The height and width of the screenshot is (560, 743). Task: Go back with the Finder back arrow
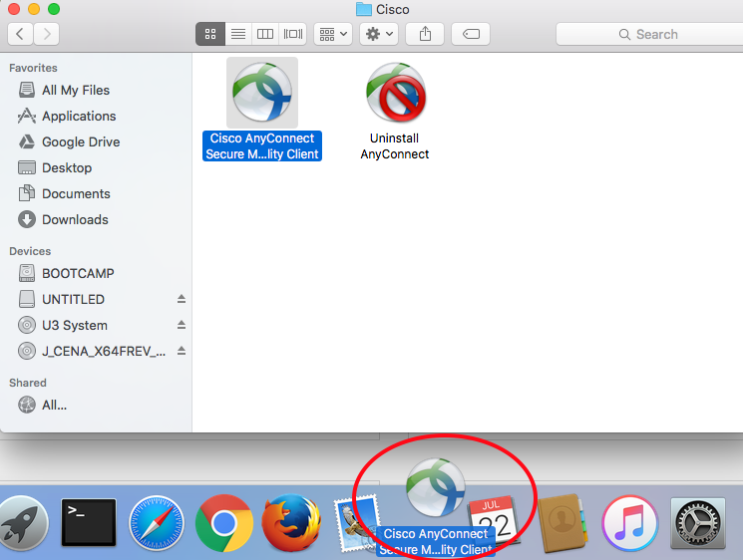[x=20, y=34]
